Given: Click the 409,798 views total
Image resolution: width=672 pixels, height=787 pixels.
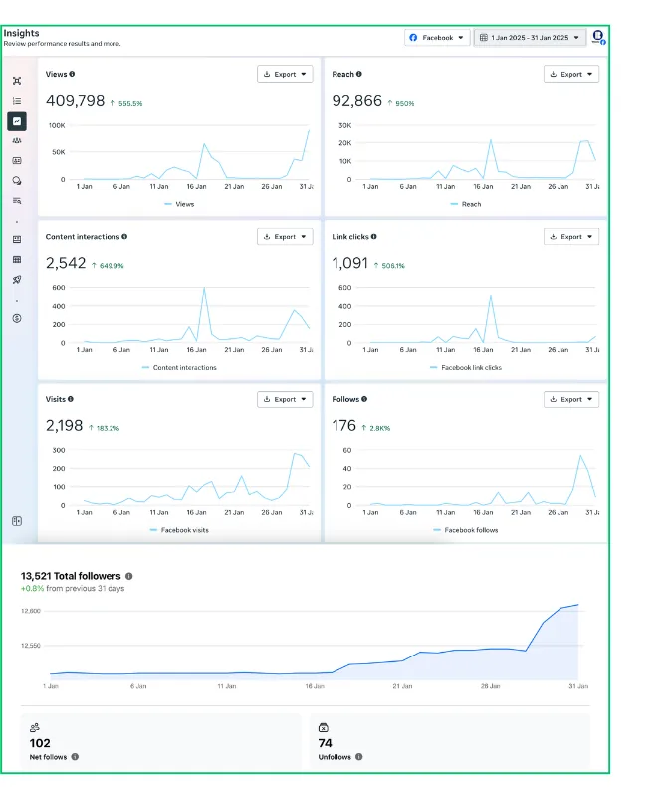Looking at the screenshot, I should point(76,101).
